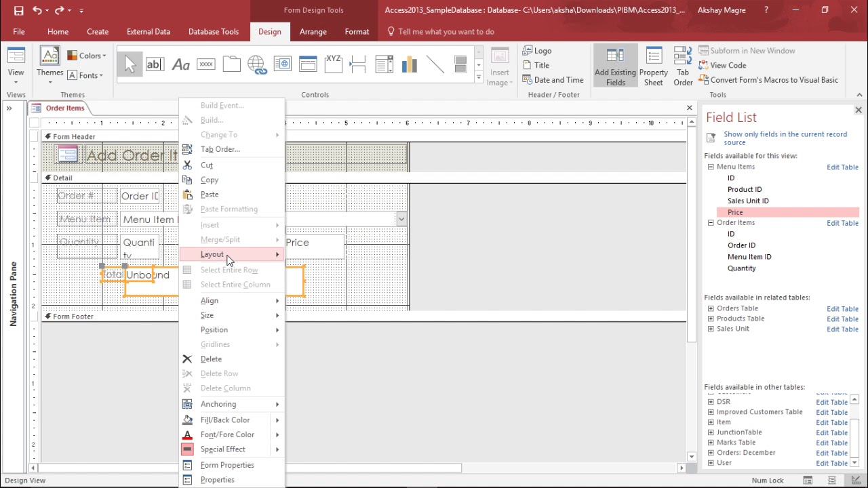
Task: Open the Arrange ribbon tab
Action: pyautogui.click(x=313, y=32)
